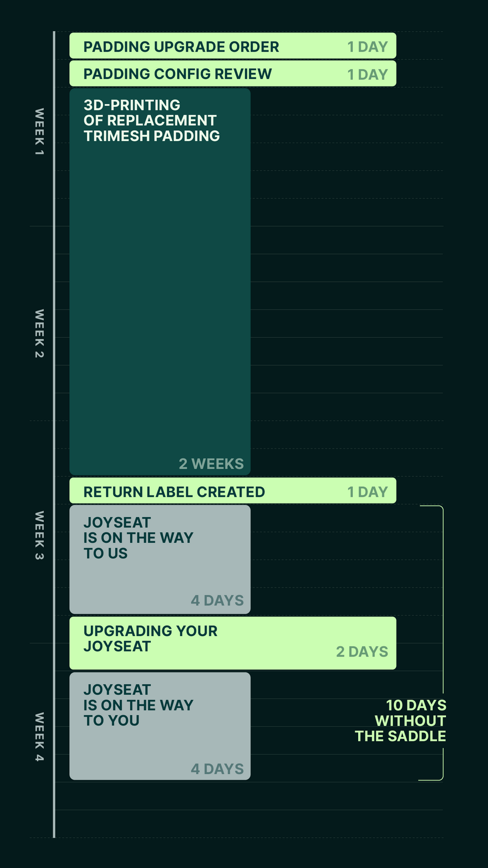
Task: Click the 1 DAY label on Padding Upgrade Order
Action: coord(367,47)
